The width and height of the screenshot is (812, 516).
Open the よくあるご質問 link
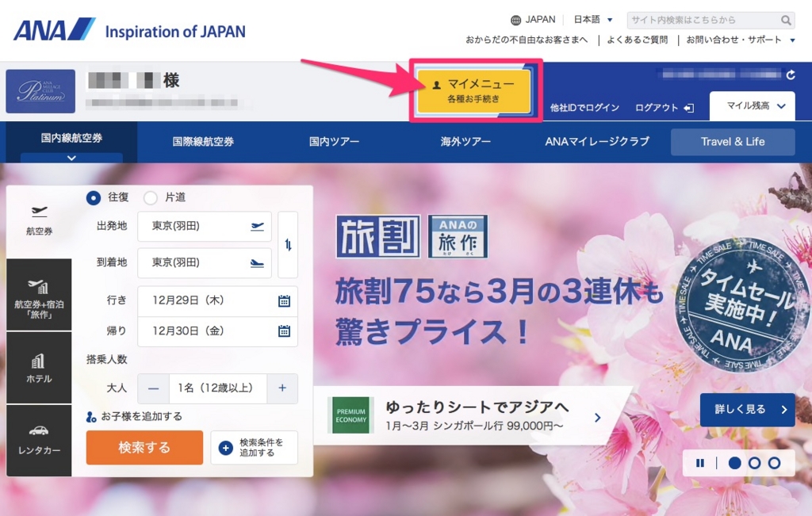637,40
